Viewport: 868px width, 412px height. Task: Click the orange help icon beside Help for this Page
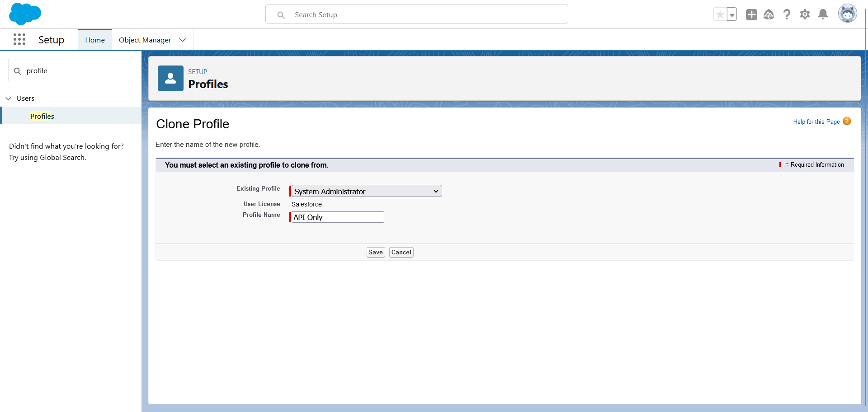847,121
